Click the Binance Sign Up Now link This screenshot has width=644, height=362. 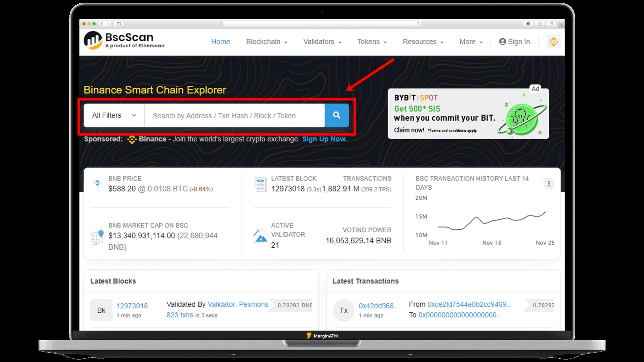[x=325, y=139]
